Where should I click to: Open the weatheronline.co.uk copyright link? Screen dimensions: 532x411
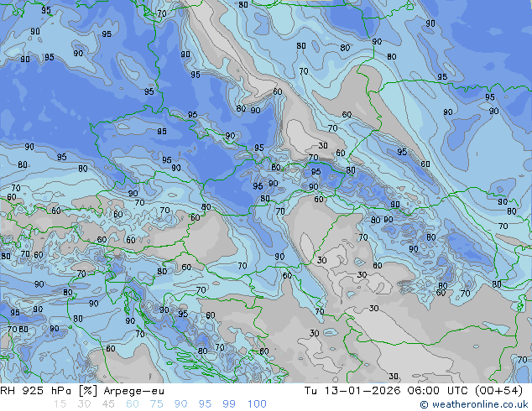[475, 404]
